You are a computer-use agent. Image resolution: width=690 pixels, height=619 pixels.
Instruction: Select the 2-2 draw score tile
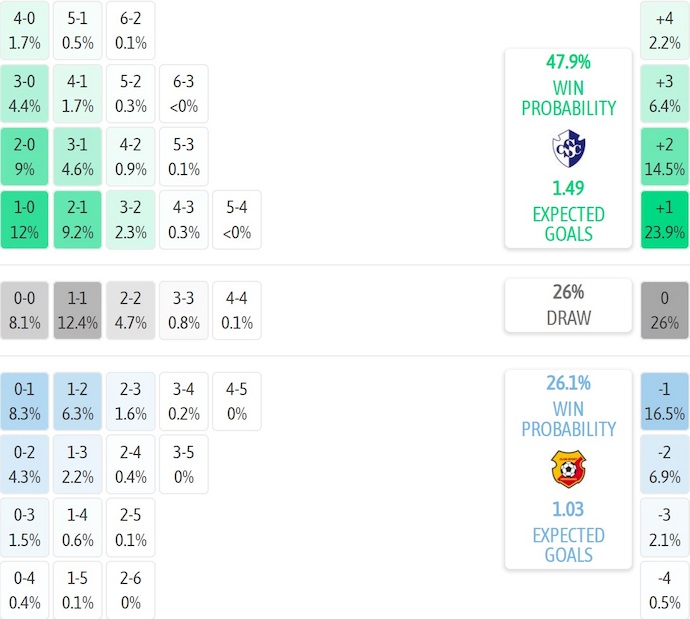[130, 310]
